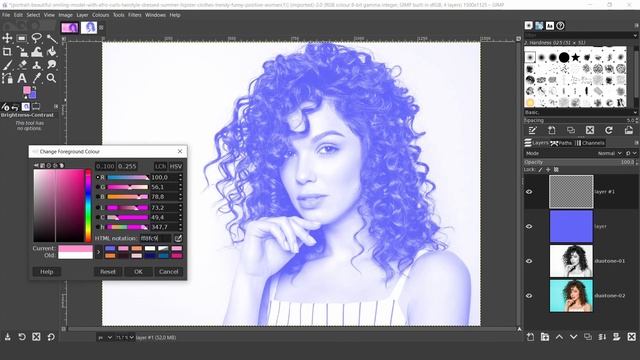Click the R channel colour slider

pyautogui.click(x=128, y=177)
